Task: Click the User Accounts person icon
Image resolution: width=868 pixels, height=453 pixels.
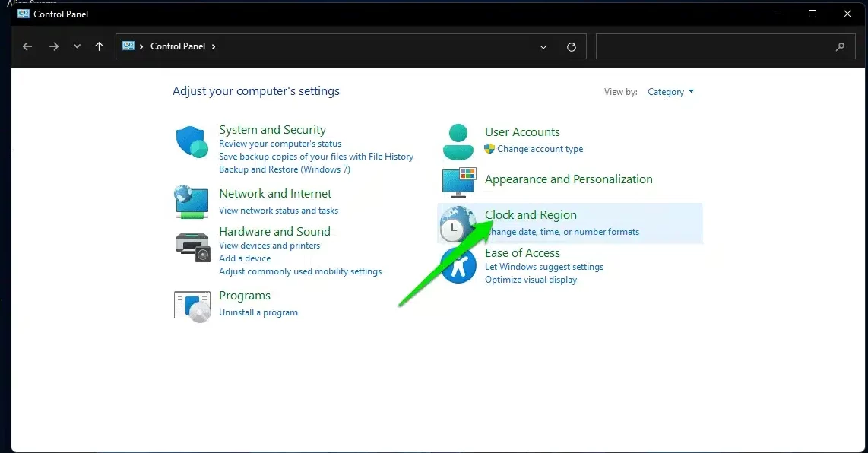Action: pyautogui.click(x=458, y=141)
